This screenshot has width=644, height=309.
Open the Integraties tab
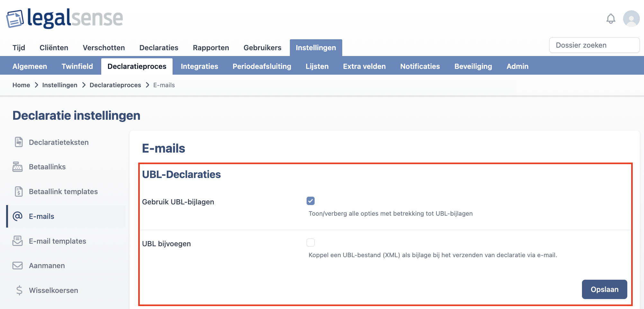click(x=200, y=66)
